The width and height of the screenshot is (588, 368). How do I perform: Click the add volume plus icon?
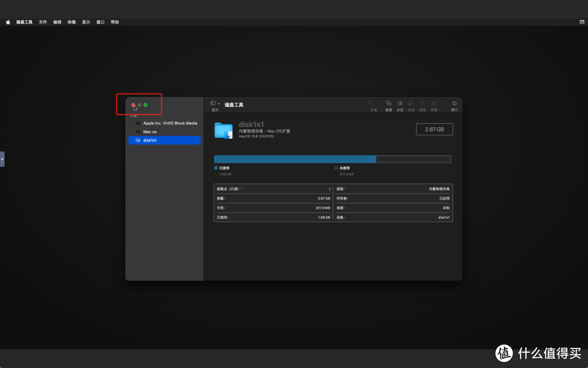click(x=370, y=103)
